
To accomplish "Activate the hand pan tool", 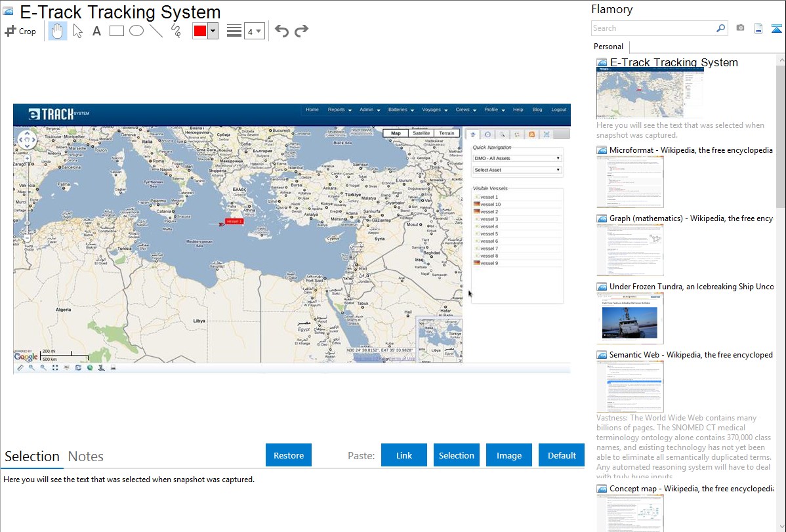I will 58,31.
